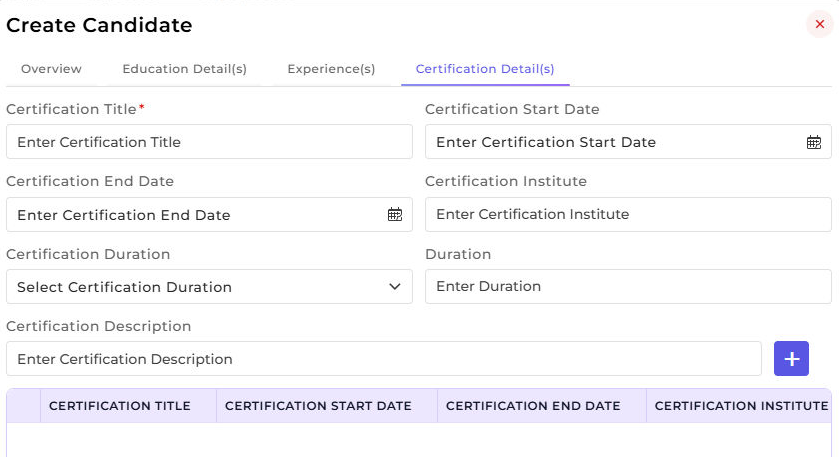Click the Certification Description label
839x457 pixels.
pyautogui.click(x=98, y=326)
